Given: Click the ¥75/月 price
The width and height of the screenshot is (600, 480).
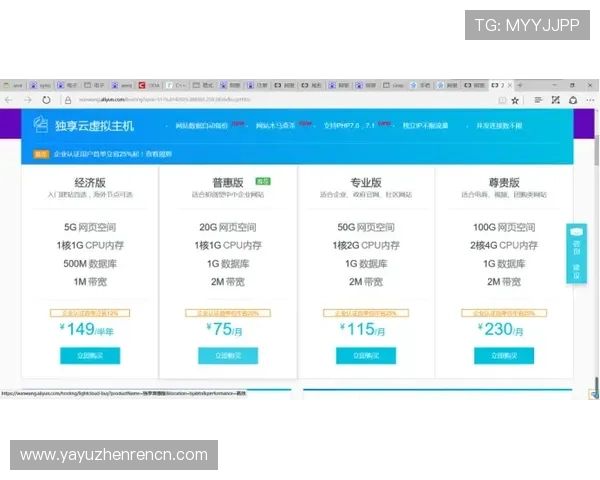Looking at the screenshot, I should (225, 329).
